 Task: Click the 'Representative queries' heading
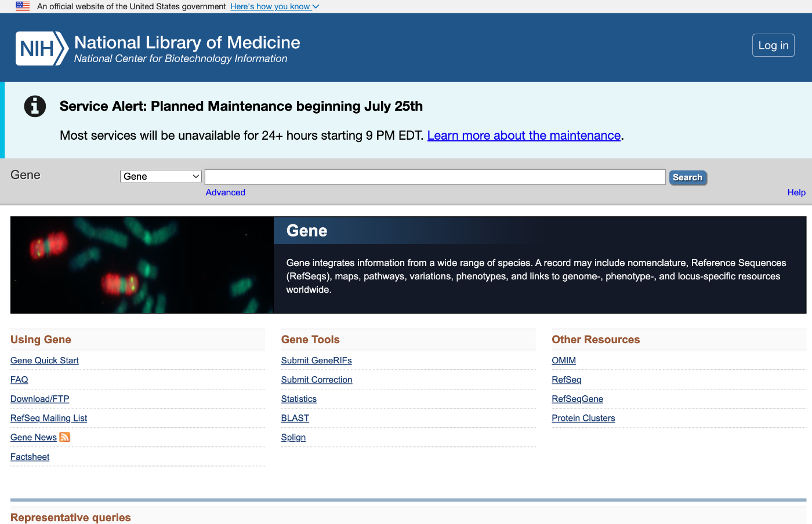[x=71, y=517]
